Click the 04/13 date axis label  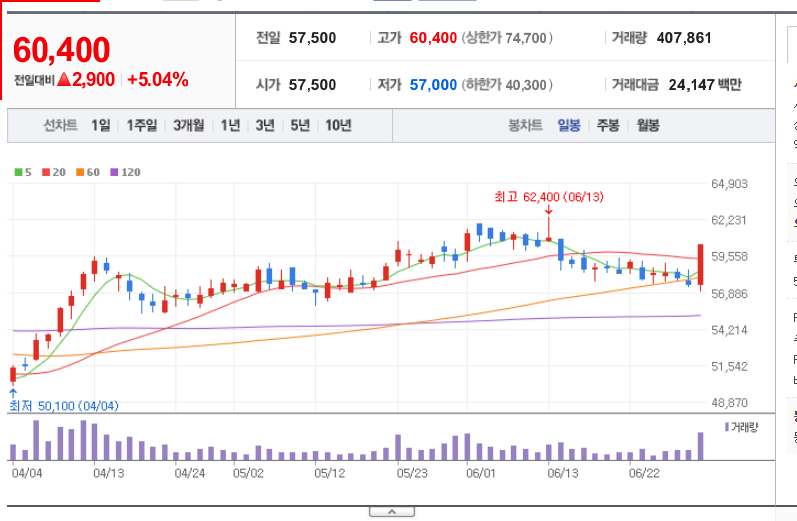[x=108, y=473]
